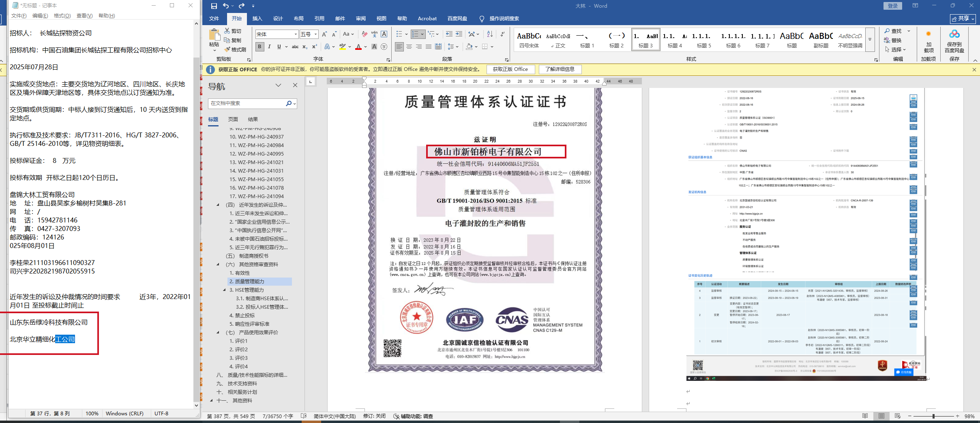Sort the paragraphs with the A-Z icon
The width and height of the screenshot is (980, 423).
(490, 34)
